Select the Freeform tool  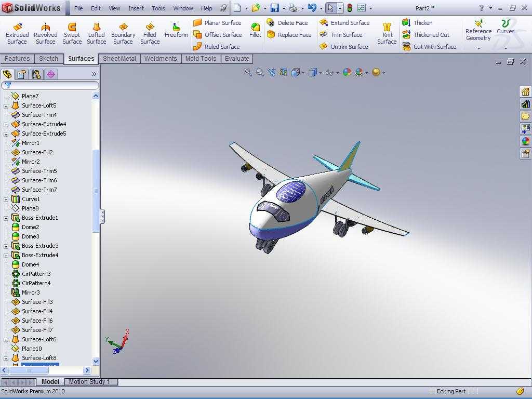[x=176, y=30]
